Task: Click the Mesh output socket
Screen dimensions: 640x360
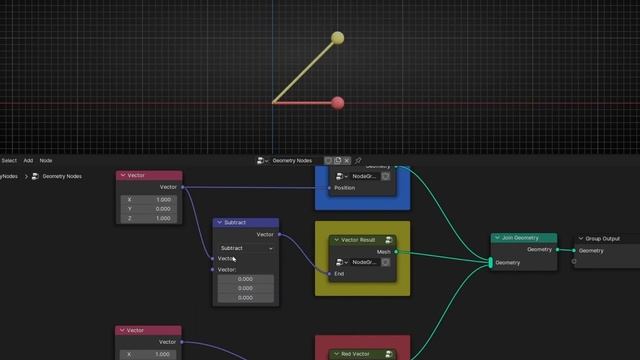Action: coord(396,252)
